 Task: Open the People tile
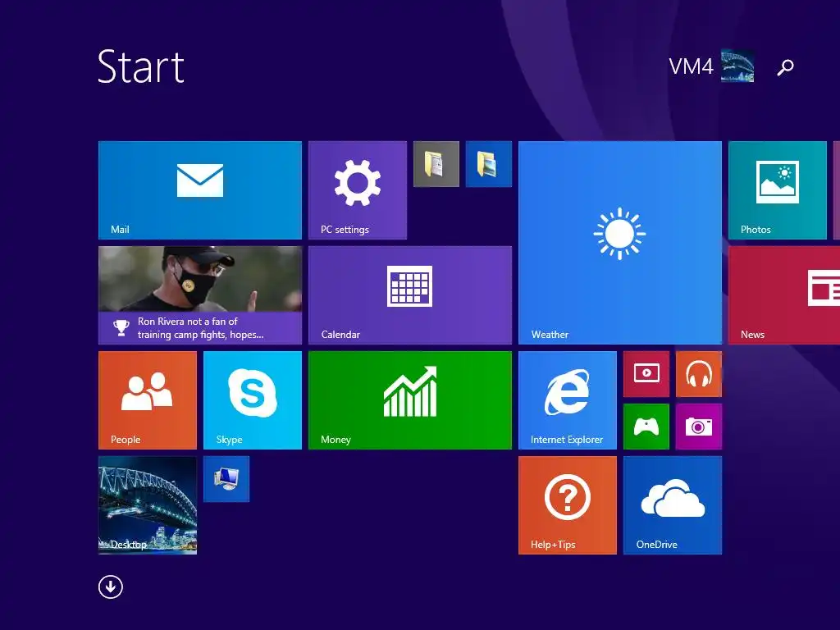pyautogui.click(x=148, y=400)
